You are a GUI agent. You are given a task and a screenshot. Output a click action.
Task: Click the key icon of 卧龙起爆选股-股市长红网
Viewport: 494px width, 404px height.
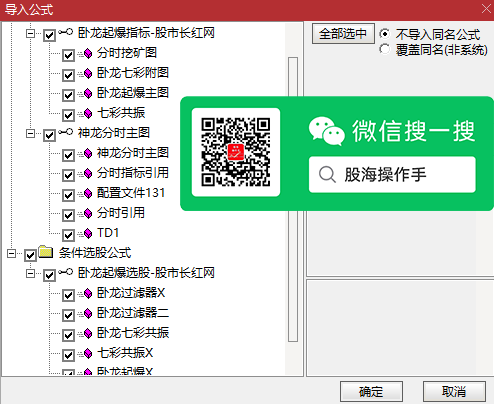click(66, 272)
